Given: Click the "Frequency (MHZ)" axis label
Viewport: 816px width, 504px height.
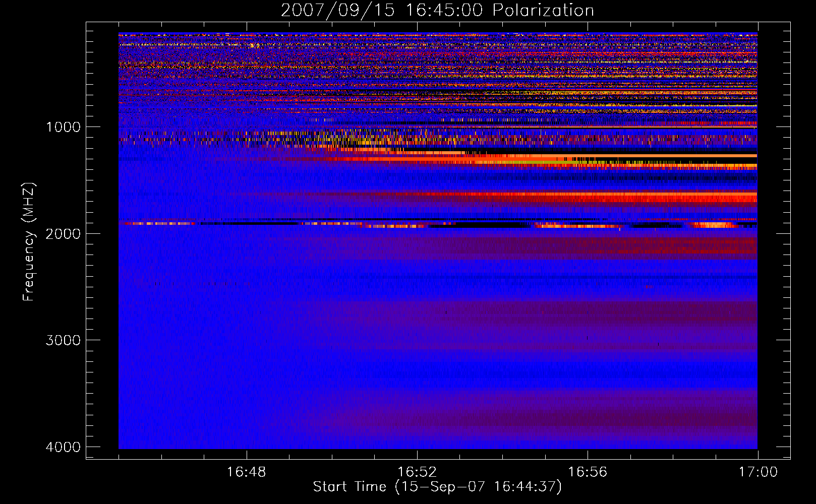Looking at the screenshot, I should 29,242.
